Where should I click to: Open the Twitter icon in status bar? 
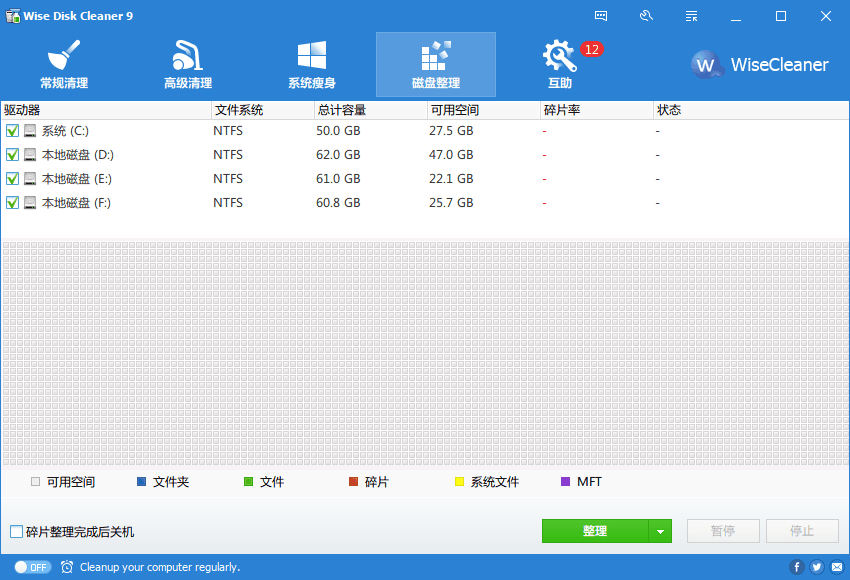click(816, 567)
